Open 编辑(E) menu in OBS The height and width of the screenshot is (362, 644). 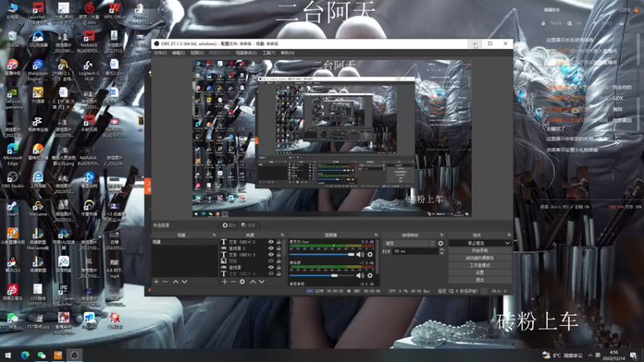(178, 53)
